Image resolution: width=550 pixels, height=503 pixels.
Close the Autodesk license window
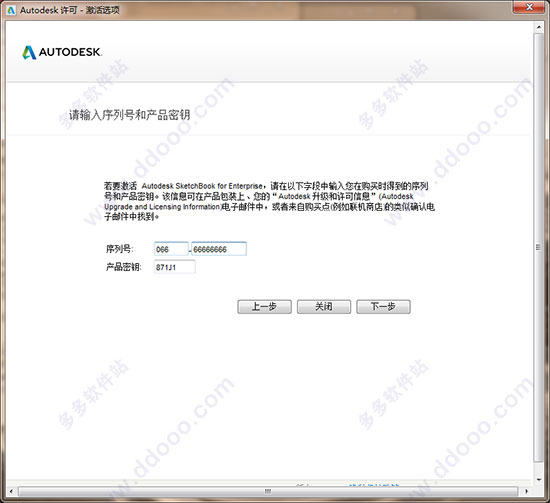530,7
